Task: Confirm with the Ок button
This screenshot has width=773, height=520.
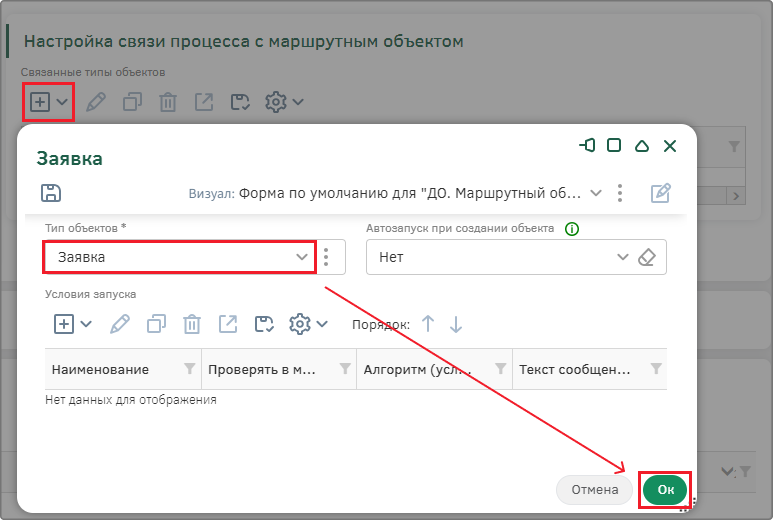Action: tap(666, 489)
